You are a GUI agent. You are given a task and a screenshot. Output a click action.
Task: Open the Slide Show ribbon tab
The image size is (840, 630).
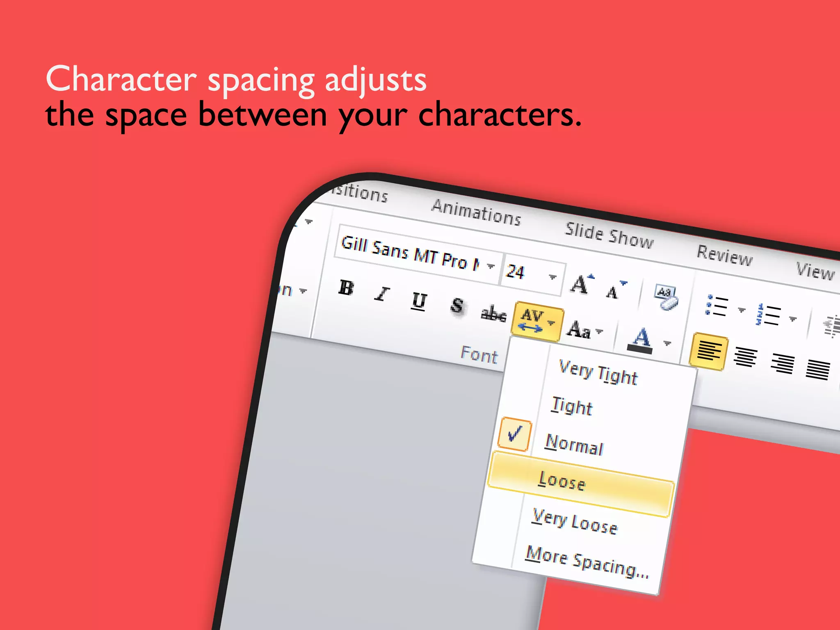(x=609, y=236)
